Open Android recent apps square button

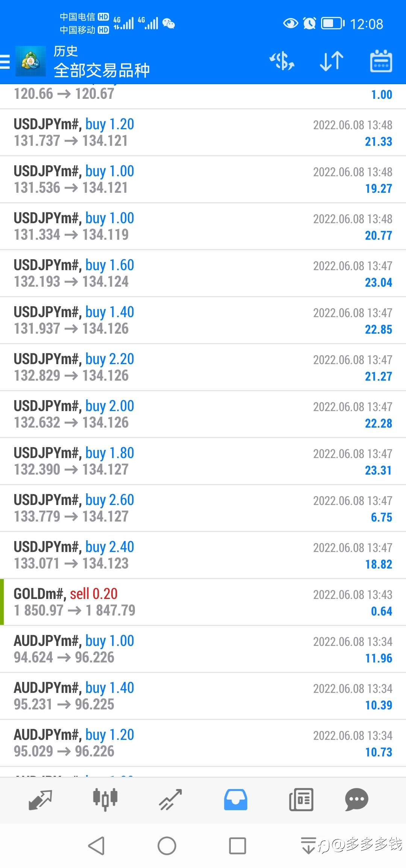coord(237,846)
